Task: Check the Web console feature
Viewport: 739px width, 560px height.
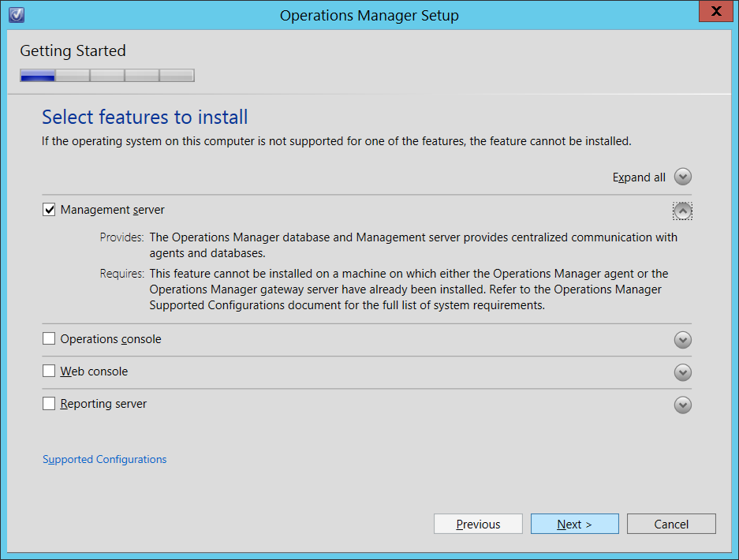Action: point(49,371)
